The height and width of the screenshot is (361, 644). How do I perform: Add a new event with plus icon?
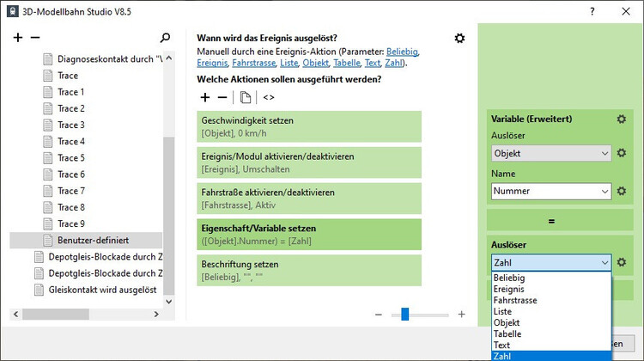[x=18, y=38]
